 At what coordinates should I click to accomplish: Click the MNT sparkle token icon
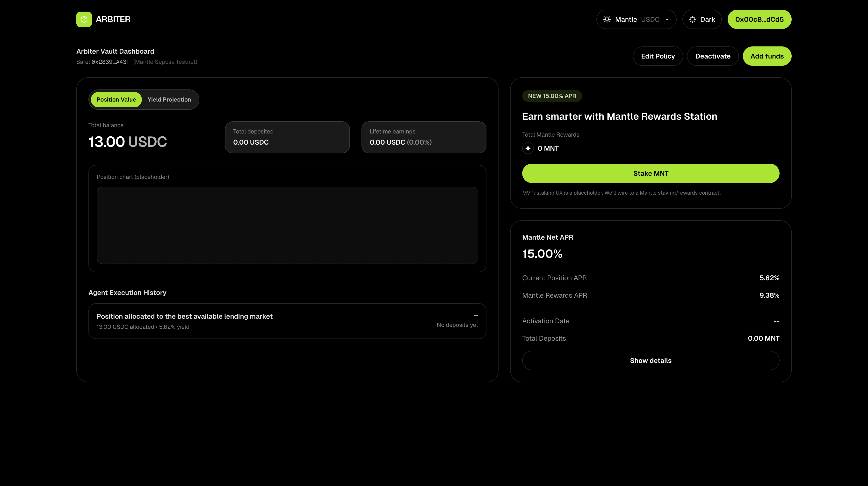pos(528,148)
